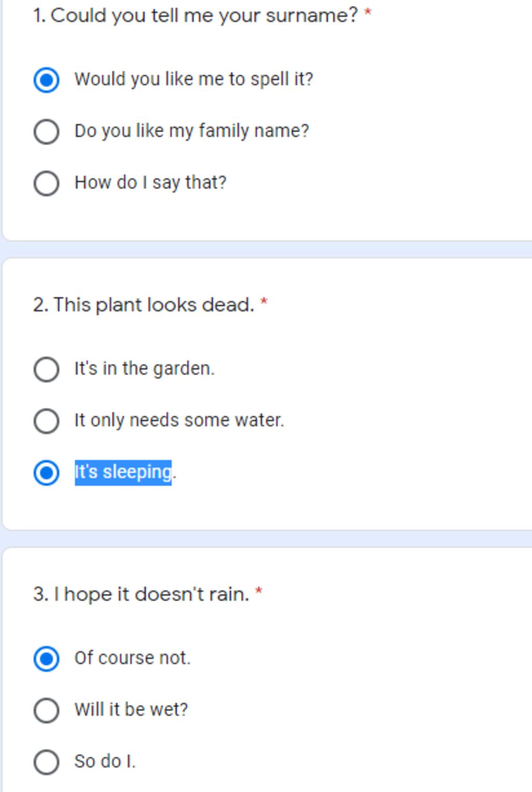Click the selected radio circle beside "Of course not."
Image resolution: width=532 pixels, height=792 pixels.
pyautogui.click(x=46, y=658)
